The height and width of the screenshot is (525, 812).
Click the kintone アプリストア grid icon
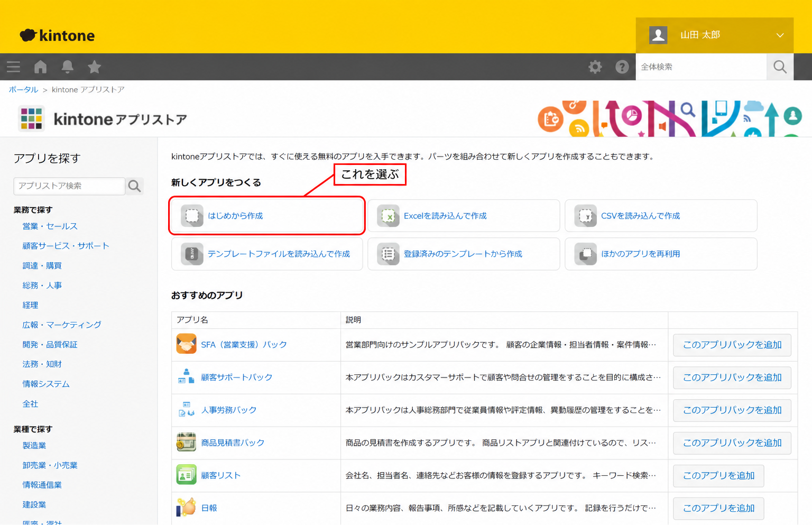tap(31, 118)
